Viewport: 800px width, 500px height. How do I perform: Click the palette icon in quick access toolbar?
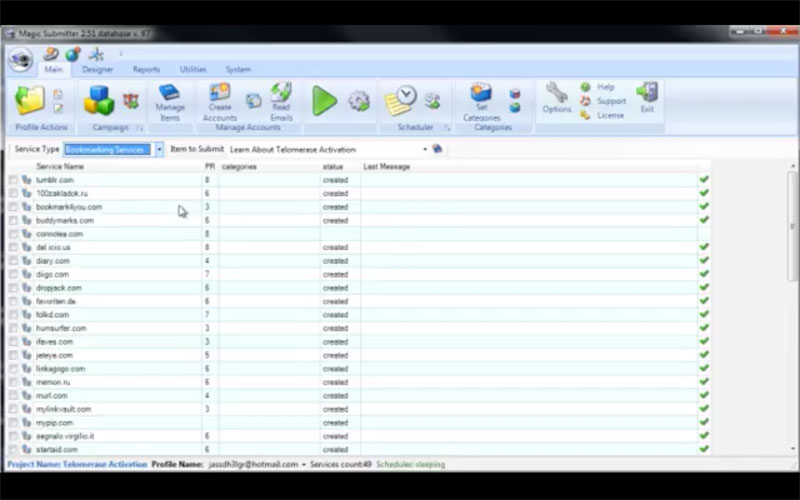(50, 54)
